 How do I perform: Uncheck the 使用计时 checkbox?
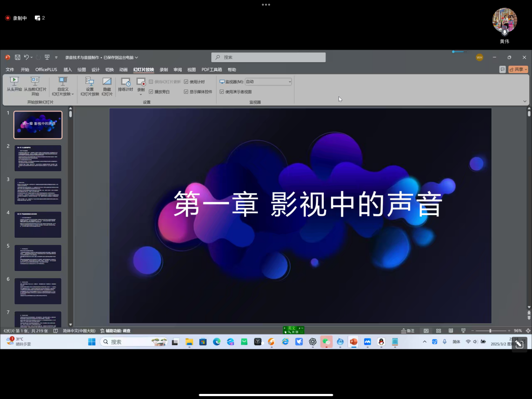click(x=186, y=82)
